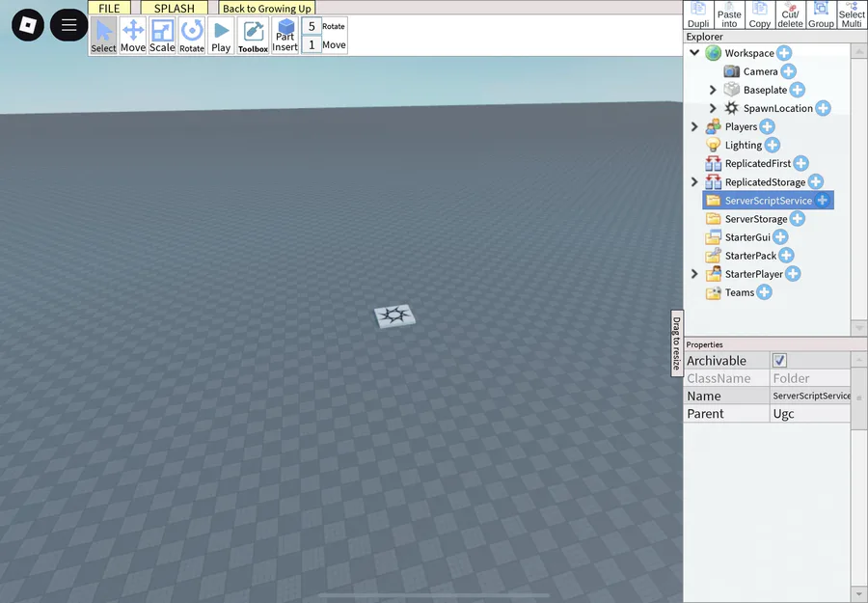
Task: Select Camera in Explorer
Action: [x=761, y=71]
